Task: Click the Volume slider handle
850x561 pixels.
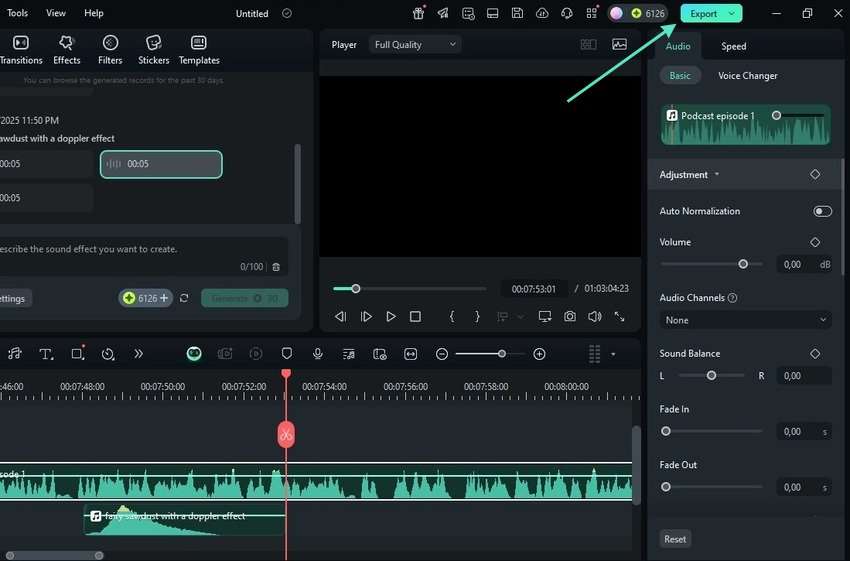Action: pos(743,264)
